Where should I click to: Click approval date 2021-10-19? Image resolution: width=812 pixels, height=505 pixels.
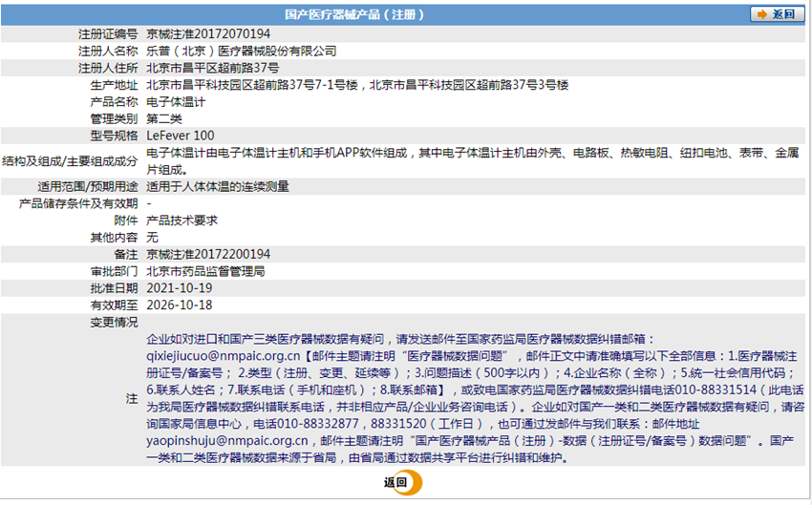point(180,288)
